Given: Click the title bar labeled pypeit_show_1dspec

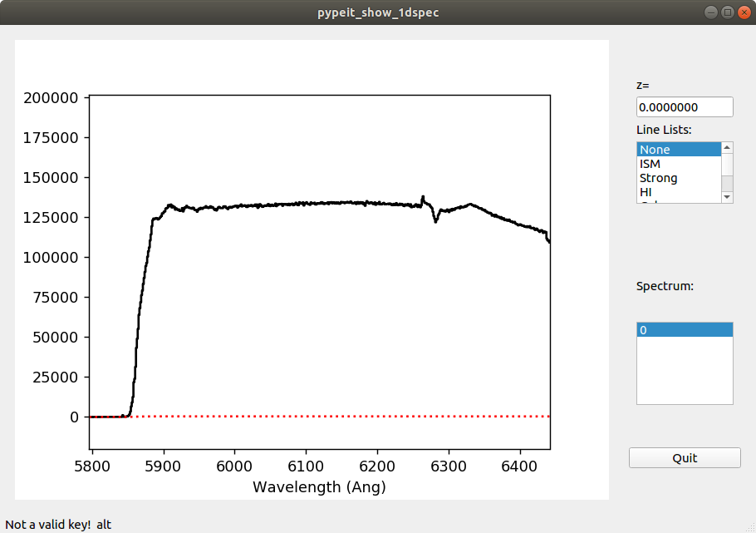Looking at the screenshot, I should coord(378,12).
